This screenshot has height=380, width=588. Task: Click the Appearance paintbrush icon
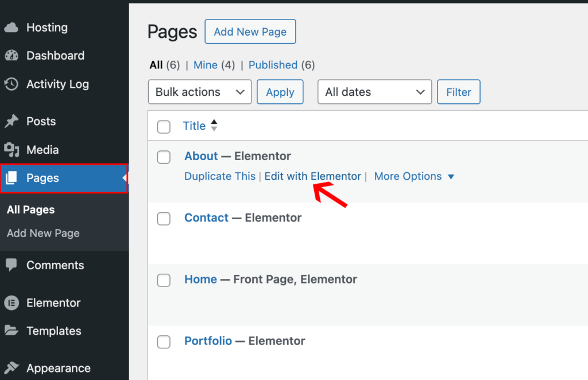pyautogui.click(x=11, y=367)
